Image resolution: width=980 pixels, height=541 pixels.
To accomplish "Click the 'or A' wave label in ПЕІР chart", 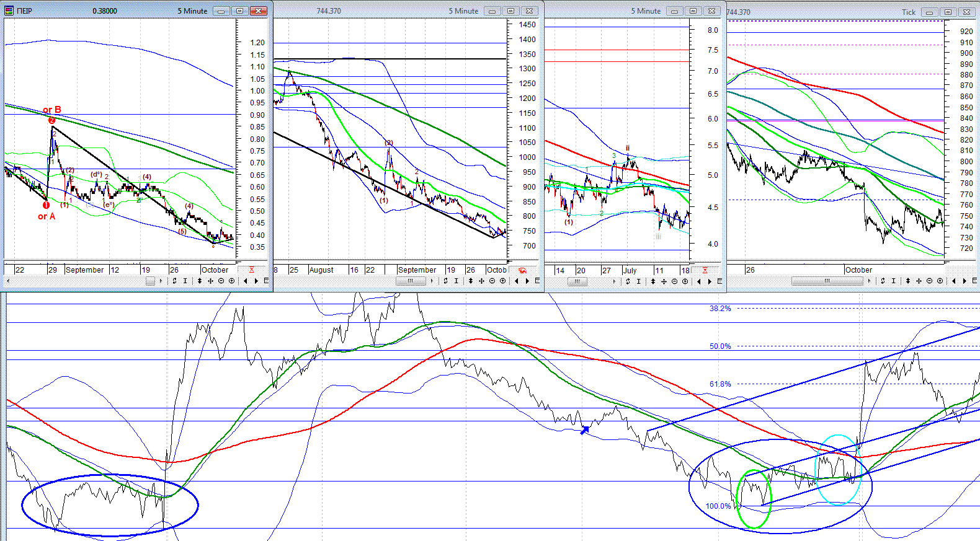I will click(x=47, y=216).
